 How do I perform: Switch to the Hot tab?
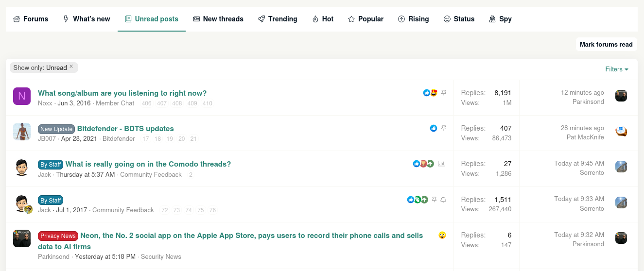(323, 19)
